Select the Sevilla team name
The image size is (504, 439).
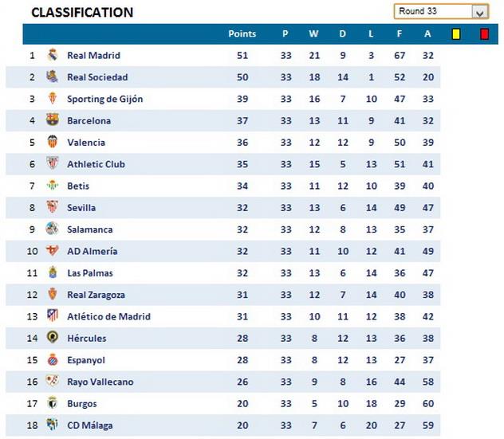[81, 208]
